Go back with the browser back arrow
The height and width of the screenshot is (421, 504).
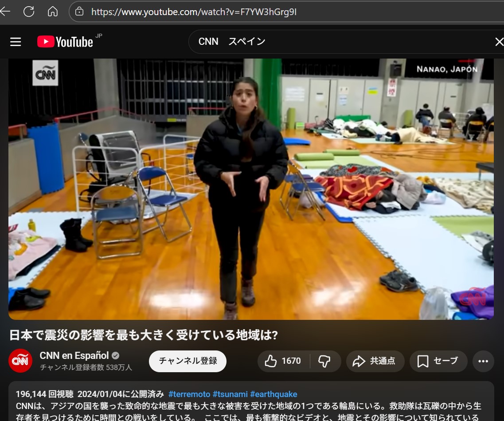(x=5, y=12)
